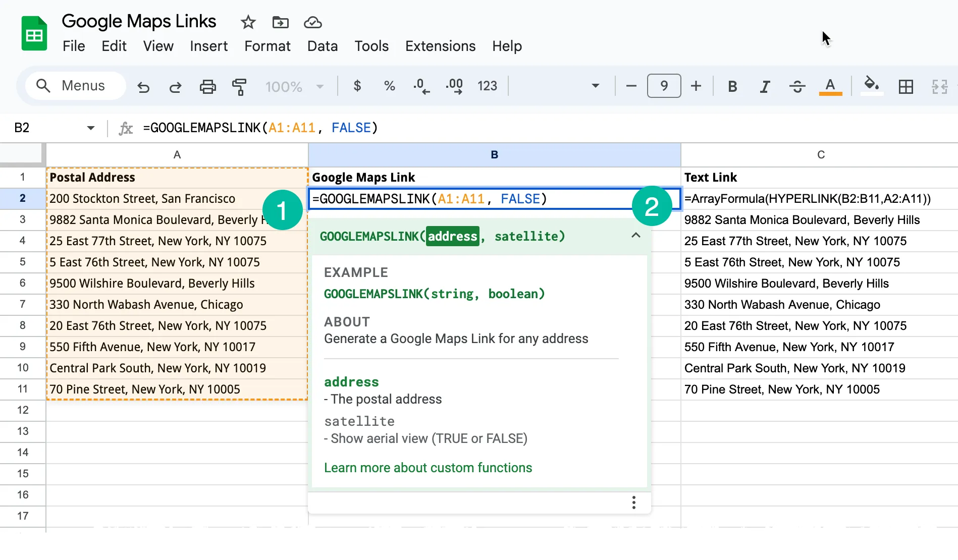
Task: Toggle bold formatting
Action: (x=732, y=86)
